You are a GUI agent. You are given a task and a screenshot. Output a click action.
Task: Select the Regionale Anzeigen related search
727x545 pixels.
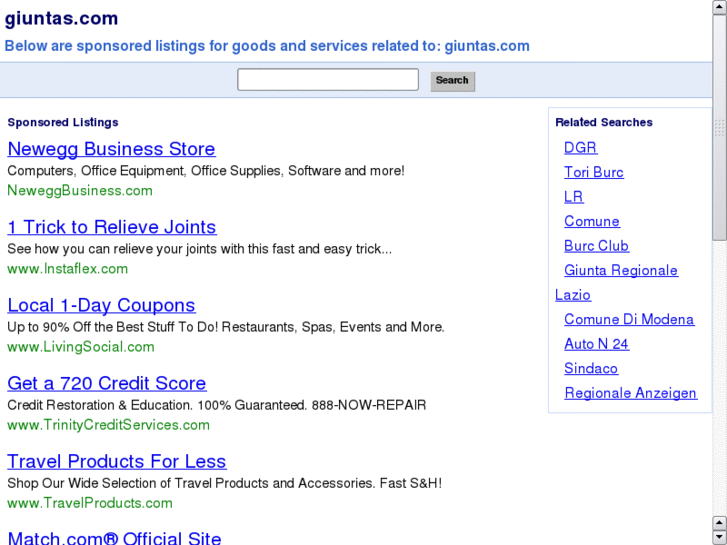[631, 393]
